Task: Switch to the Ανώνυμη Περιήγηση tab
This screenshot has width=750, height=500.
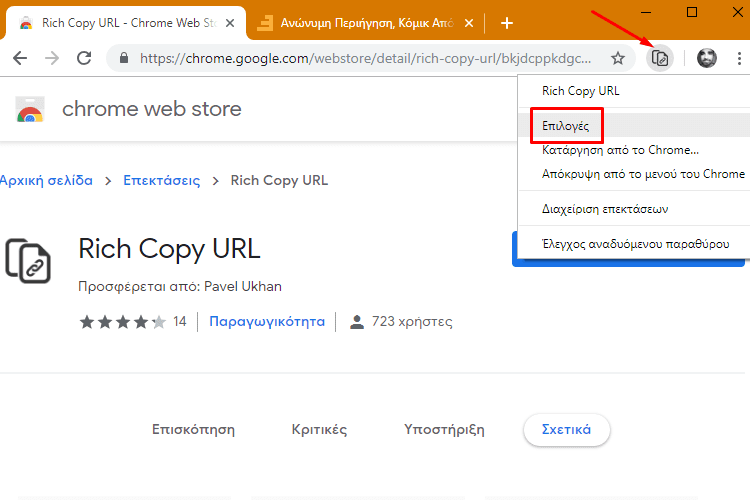Action: 366,23
